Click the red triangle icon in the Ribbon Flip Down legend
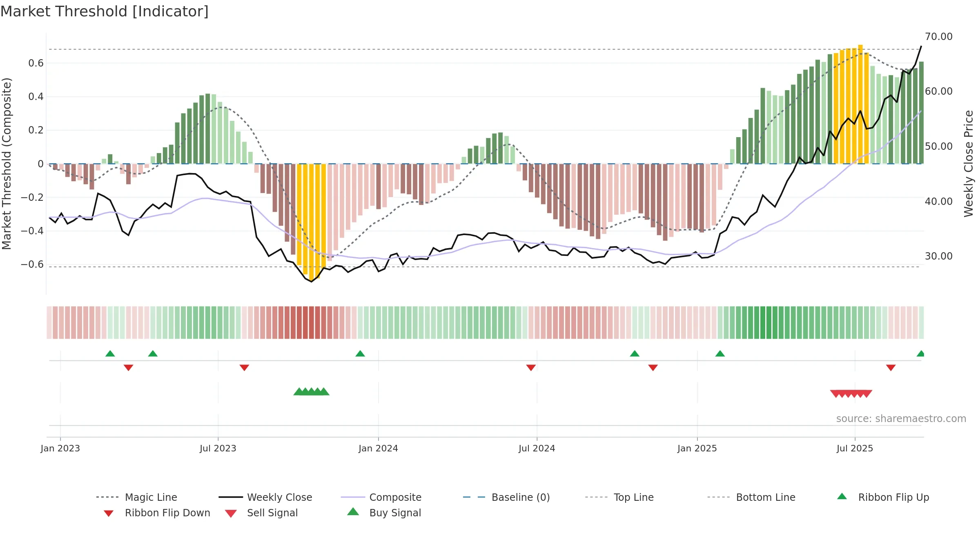 pyautogui.click(x=109, y=513)
